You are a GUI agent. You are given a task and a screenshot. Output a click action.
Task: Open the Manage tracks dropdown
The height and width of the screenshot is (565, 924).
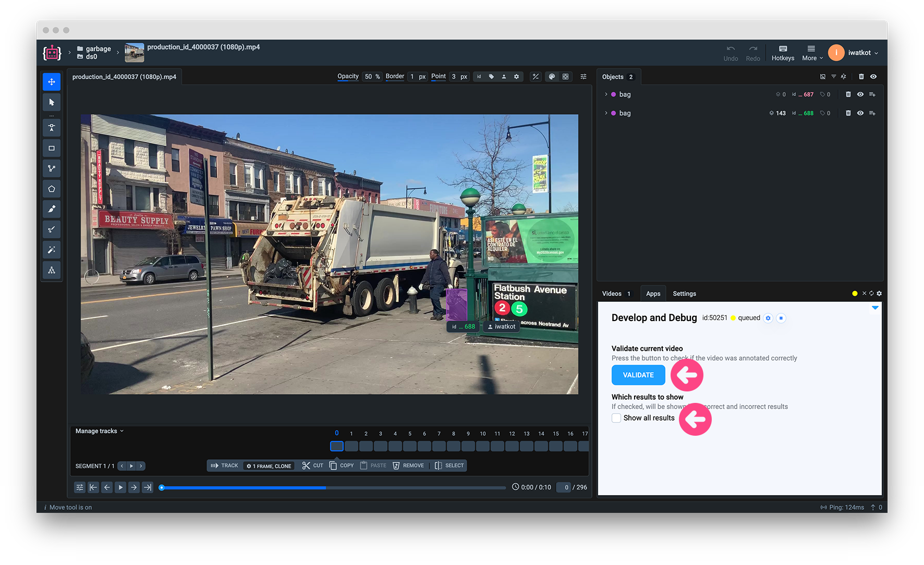click(98, 431)
